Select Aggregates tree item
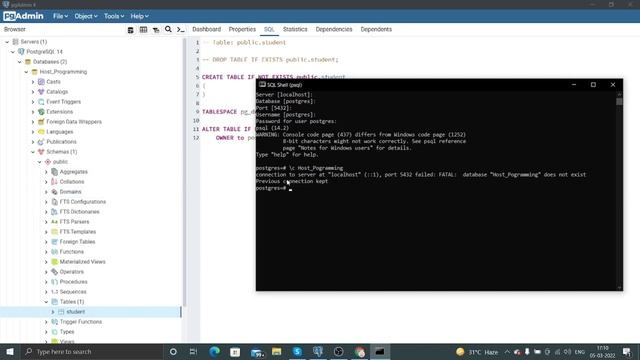 [73, 172]
